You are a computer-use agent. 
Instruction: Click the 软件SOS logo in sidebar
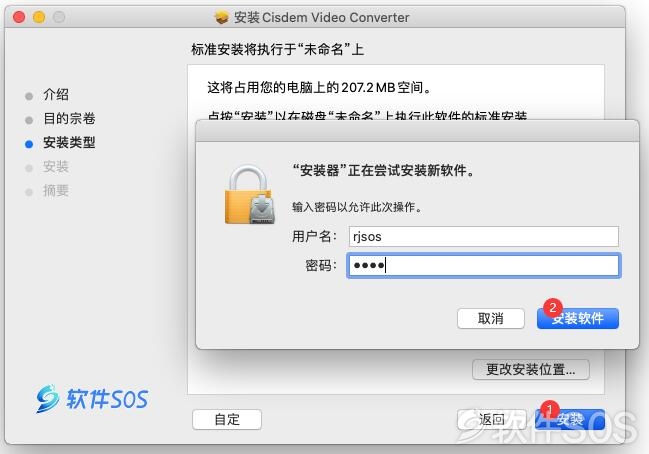click(92, 399)
